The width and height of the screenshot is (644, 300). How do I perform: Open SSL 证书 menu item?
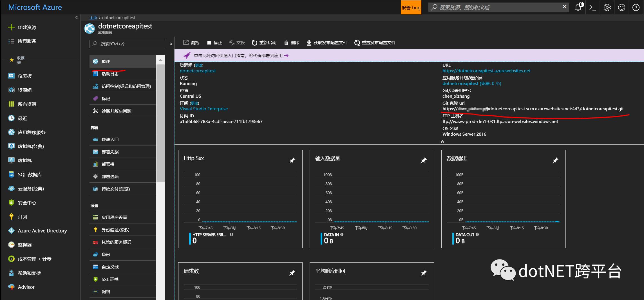coord(123,279)
